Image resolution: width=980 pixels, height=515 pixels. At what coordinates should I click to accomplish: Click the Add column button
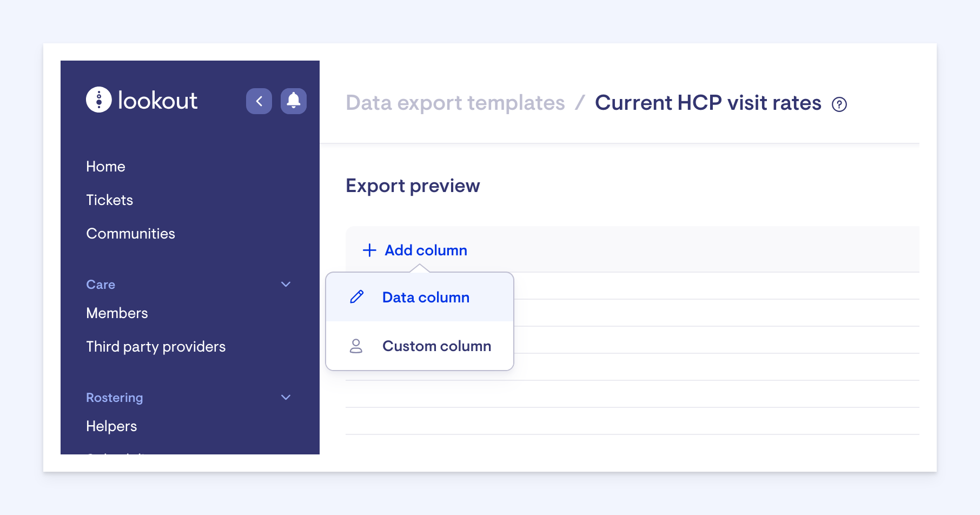pyautogui.click(x=415, y=250)
